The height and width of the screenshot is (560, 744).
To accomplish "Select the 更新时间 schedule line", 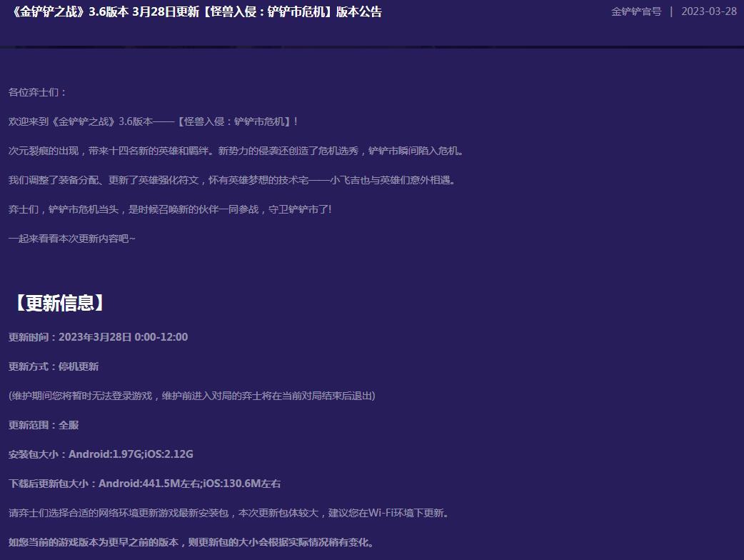I will coord(98,336).
